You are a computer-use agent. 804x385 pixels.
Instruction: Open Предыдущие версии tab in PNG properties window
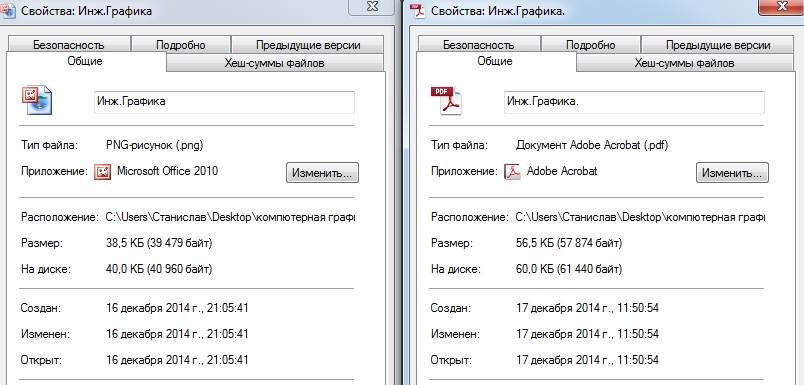(308, 44)
